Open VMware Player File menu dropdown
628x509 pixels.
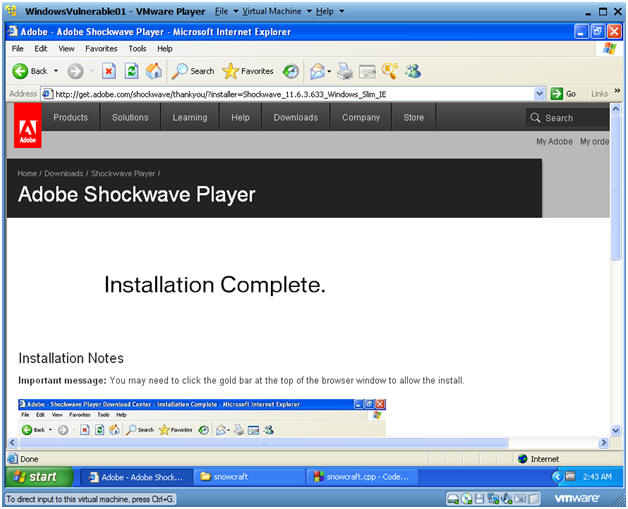click(x=226, y=12)
